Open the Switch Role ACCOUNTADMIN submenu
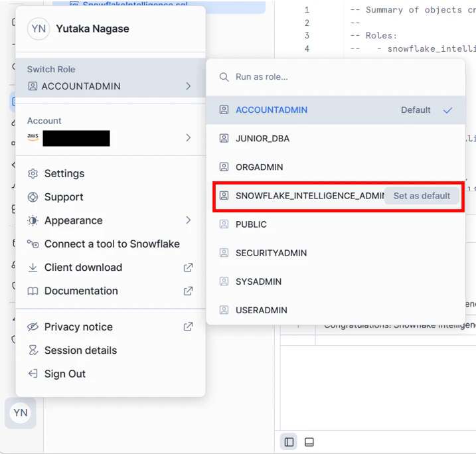The image size is (476, 454). coord(110,78)
